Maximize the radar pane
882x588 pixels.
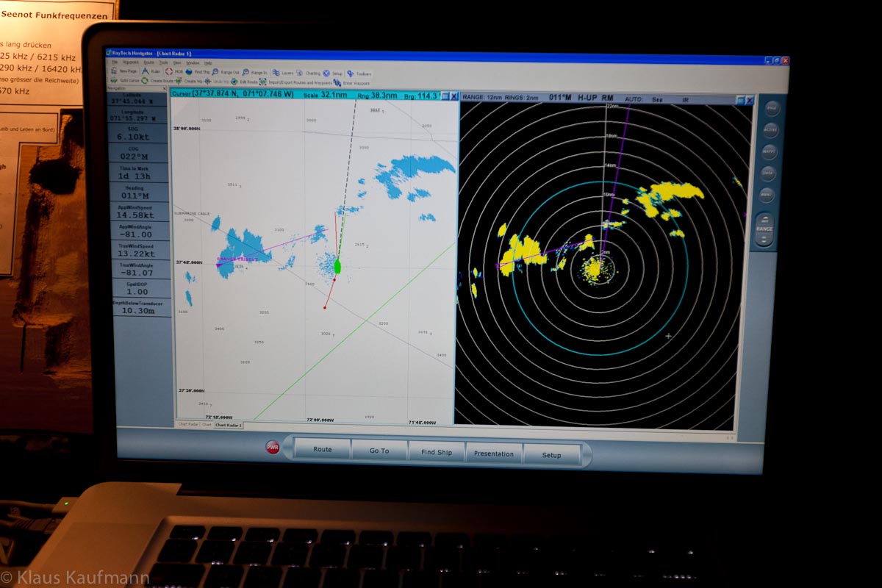(x=740, y=101)
